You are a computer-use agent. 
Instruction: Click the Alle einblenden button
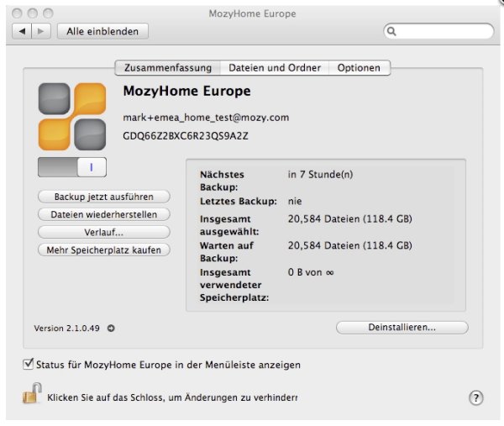click(x=102, y=31)
